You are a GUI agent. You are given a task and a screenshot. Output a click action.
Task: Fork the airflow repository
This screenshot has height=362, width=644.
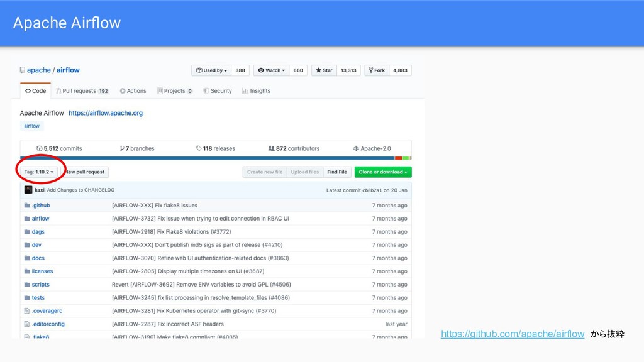[x=377, y=70]
